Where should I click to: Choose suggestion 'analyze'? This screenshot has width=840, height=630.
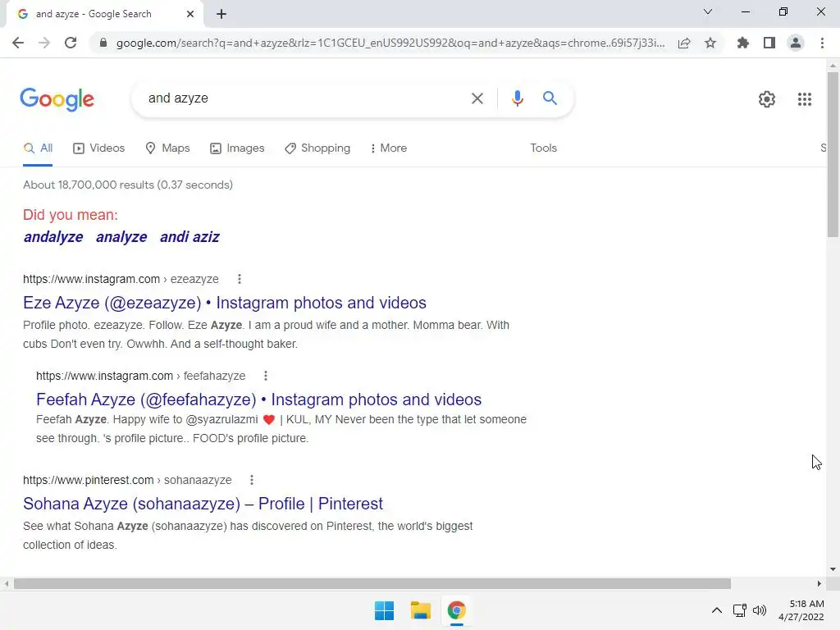coord(121,237)
